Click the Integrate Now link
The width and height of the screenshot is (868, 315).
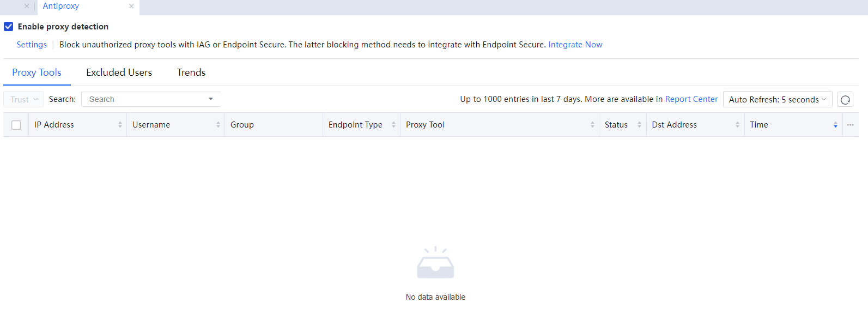point(575,45)
